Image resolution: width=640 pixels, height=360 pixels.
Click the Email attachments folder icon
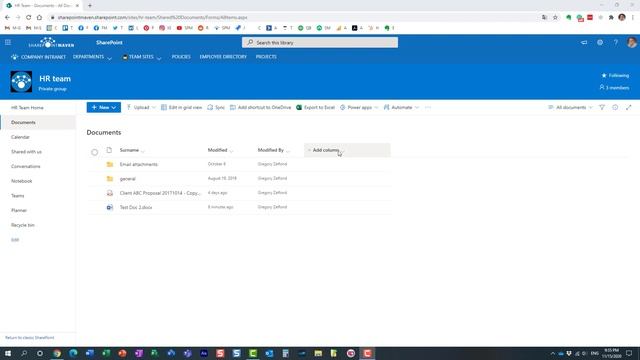[x=110, y=164]
